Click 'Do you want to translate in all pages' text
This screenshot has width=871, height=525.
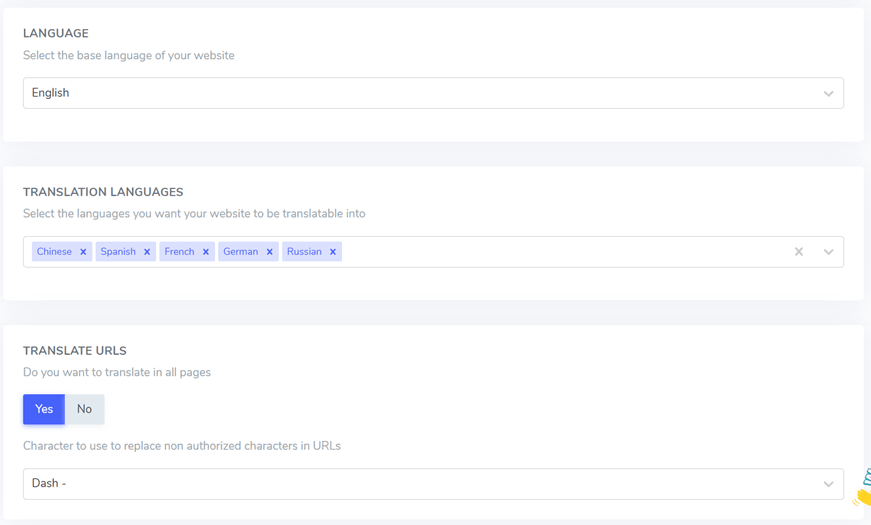pyautogui.click(x=117, y=372)
